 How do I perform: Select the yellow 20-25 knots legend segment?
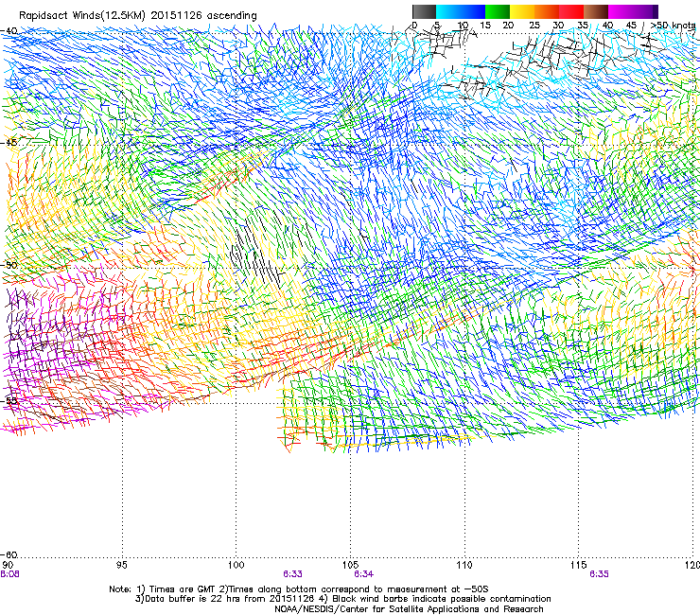(x=522, y=11)
